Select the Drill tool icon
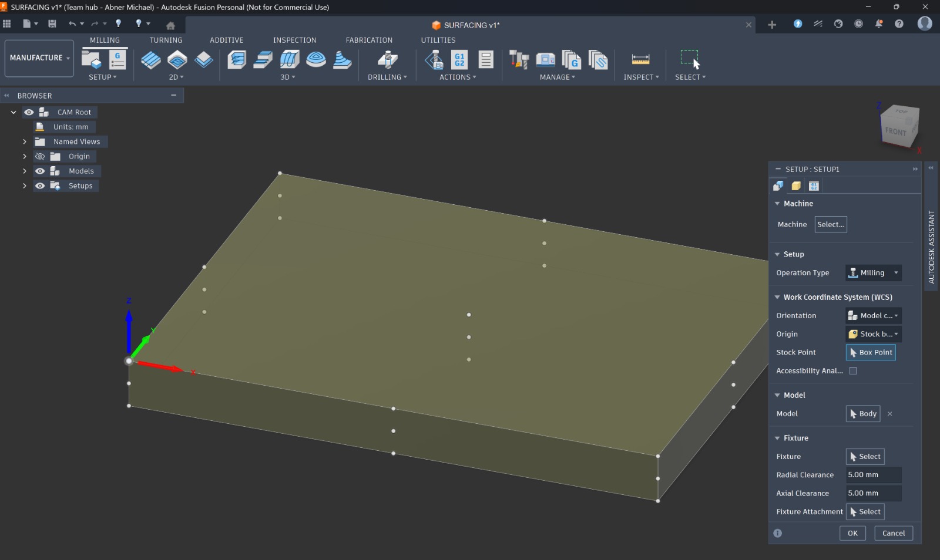 387,59
